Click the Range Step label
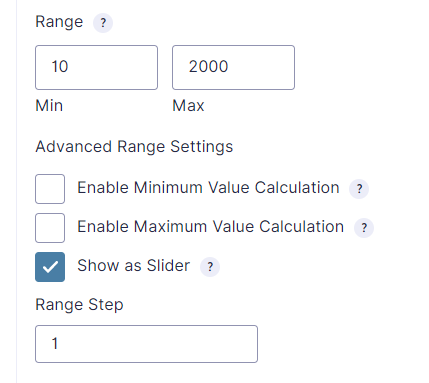 point(79,305)
